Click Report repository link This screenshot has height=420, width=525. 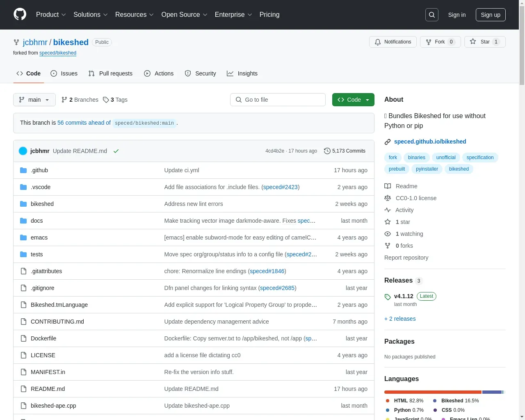[406, 258]
